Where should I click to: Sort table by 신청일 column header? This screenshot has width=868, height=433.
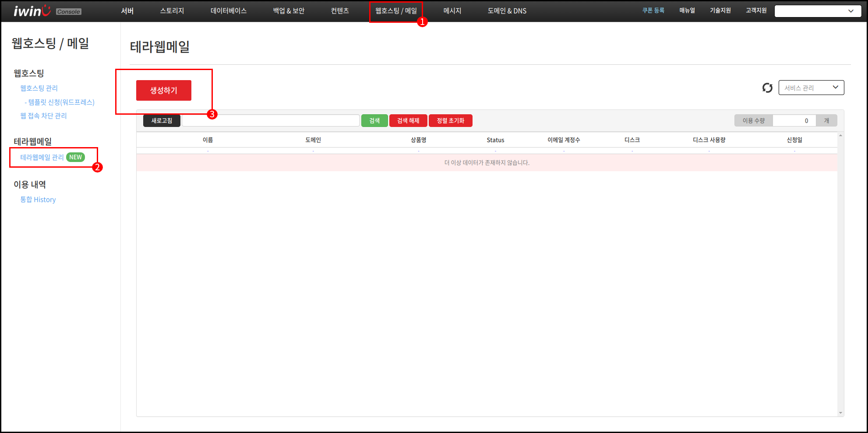794,140
